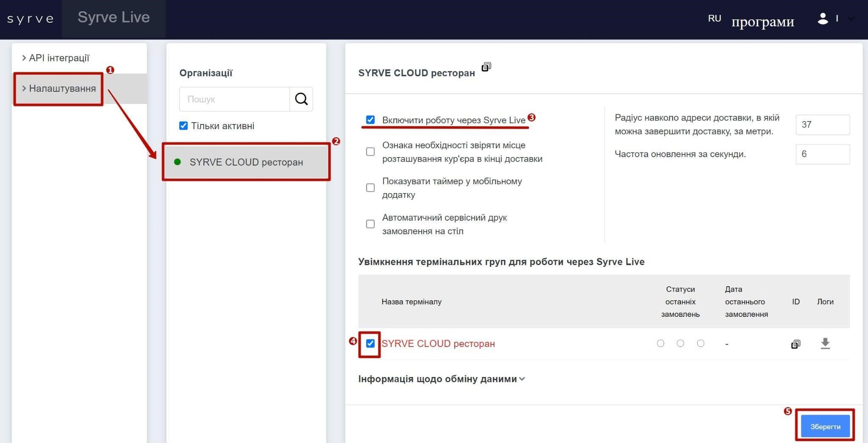Click second order status circle

(x=681, y=343)
